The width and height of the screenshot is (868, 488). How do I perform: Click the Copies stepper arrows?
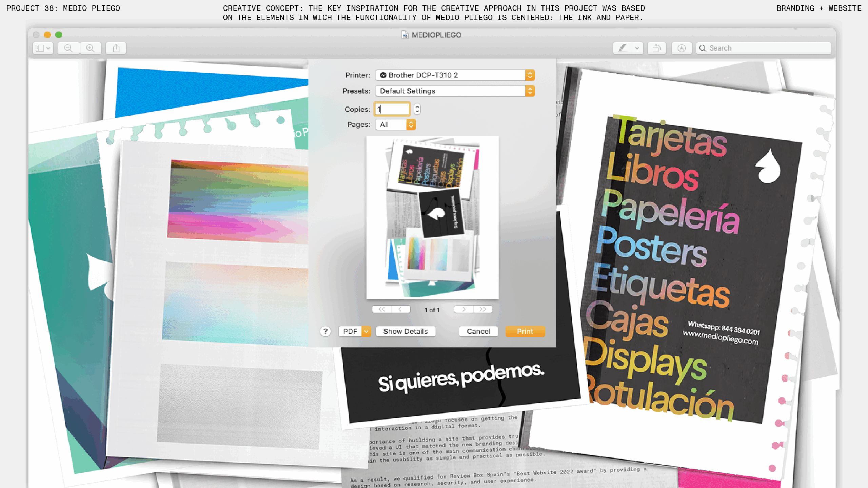point(417,109)
